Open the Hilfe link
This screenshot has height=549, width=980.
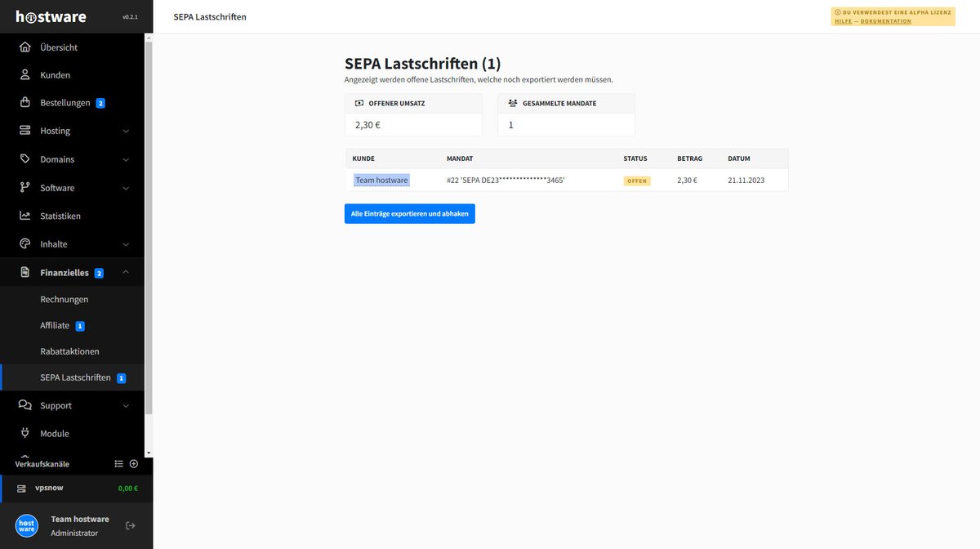(x=844, y=21)
